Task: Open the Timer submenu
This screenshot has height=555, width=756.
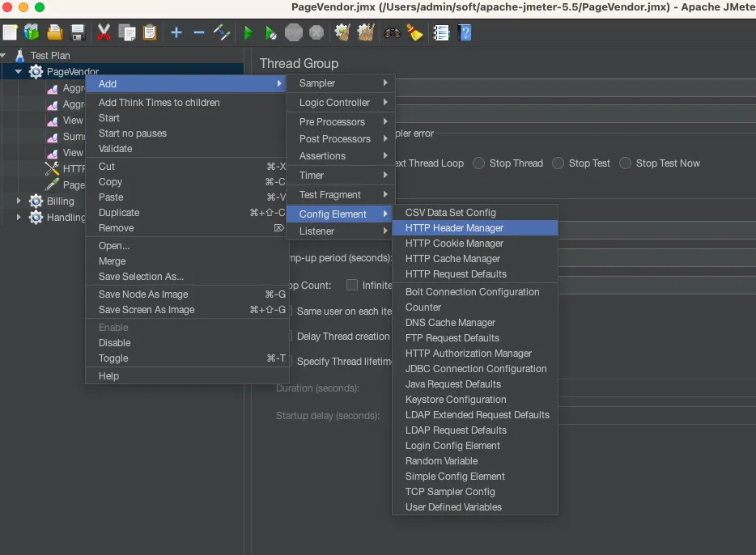Action: click(x=341, y=176)
